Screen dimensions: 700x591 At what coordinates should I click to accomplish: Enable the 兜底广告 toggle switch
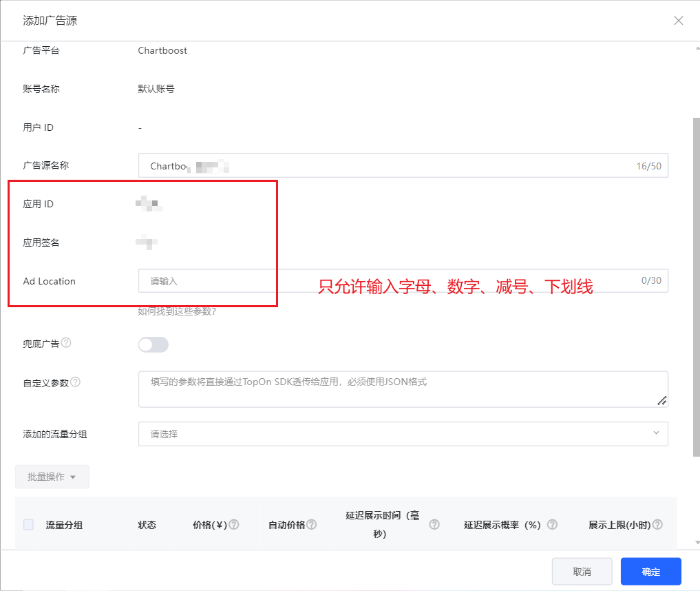(x=153, y=344)
